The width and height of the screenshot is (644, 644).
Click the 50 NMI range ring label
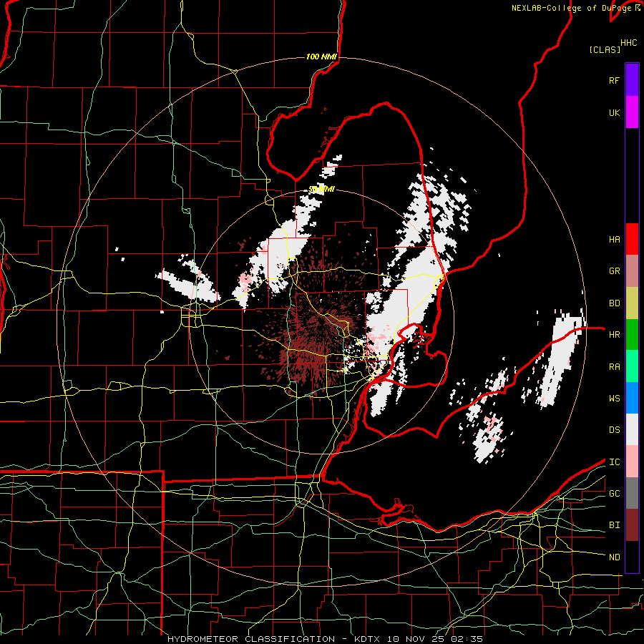click(x=321, y=190)
